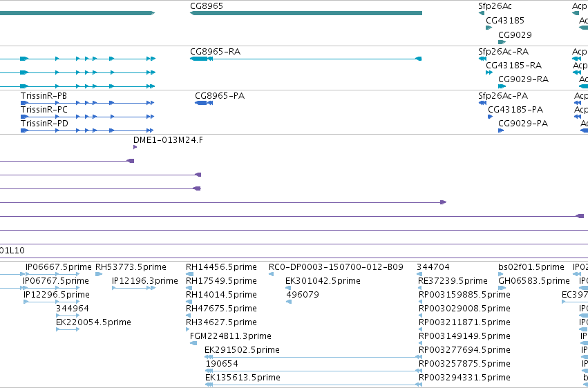Select the IP06767.5prime label

[x=56, y=281]
